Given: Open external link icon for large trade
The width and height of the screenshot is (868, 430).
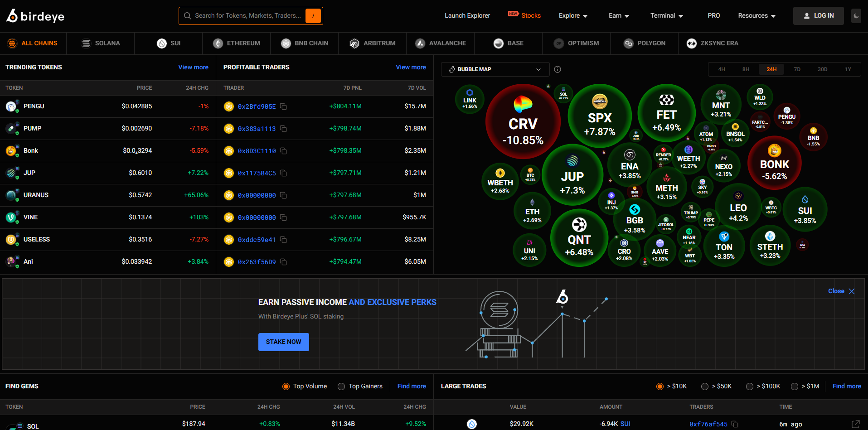Looking at the screenshot, I should 855,424.
